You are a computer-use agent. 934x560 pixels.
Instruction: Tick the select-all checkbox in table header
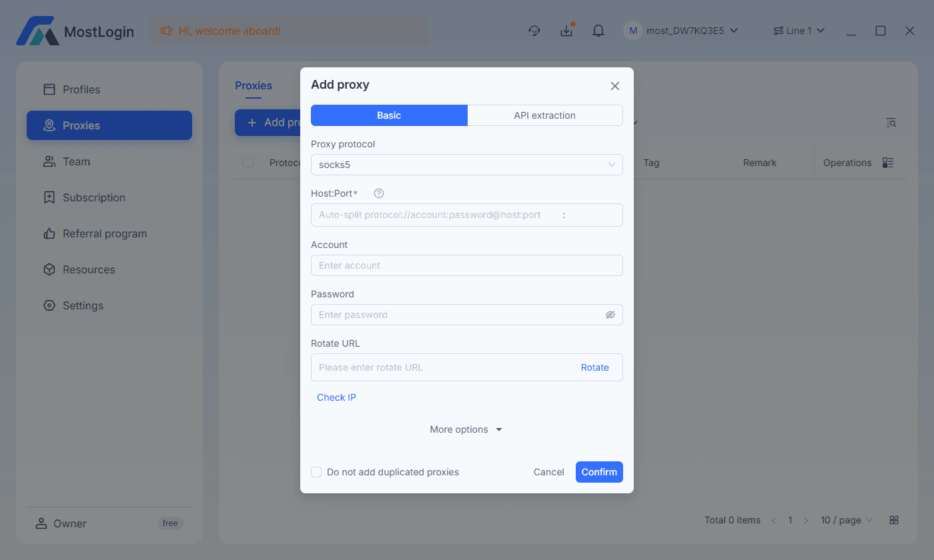pyautogui.click(x=248, y=163)
